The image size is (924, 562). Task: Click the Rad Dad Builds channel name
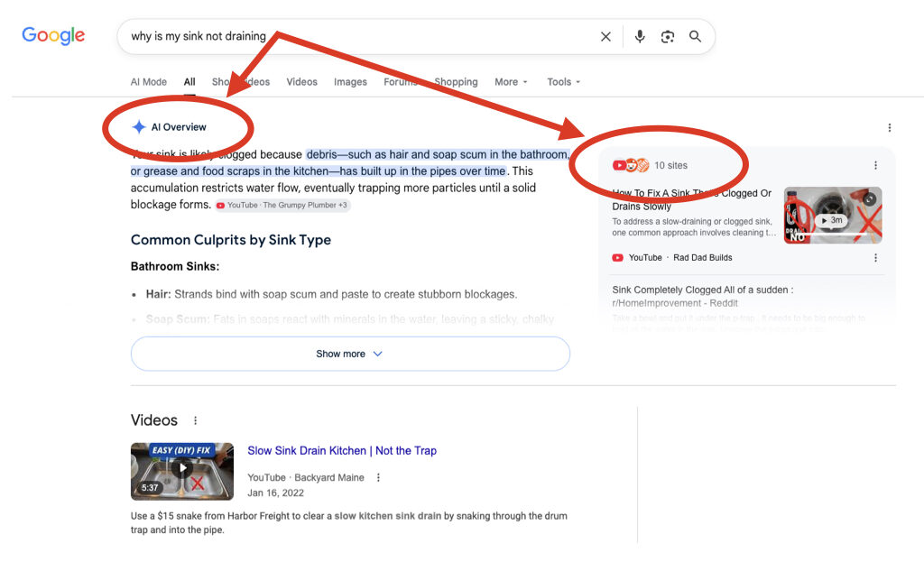[702, 258]
